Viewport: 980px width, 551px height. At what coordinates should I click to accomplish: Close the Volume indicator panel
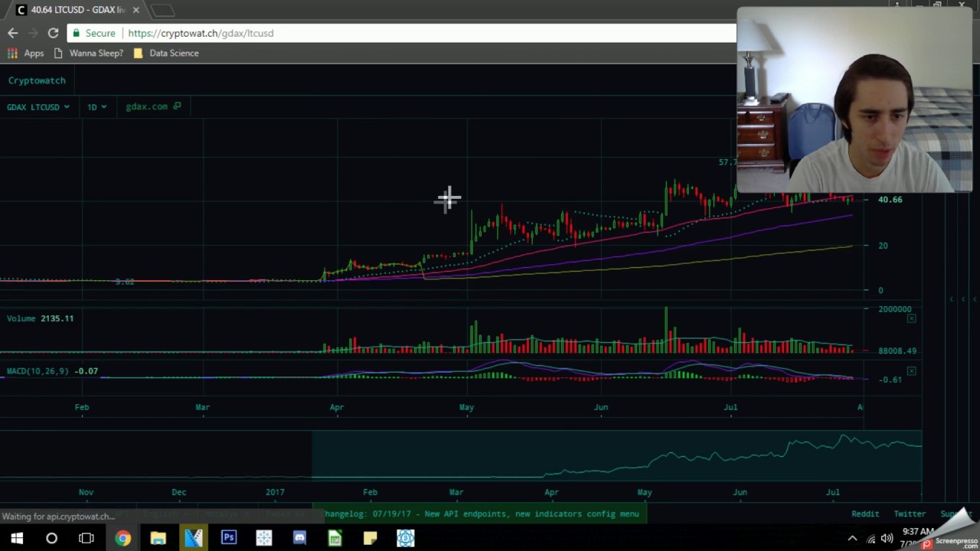click(x=911, y=318)
